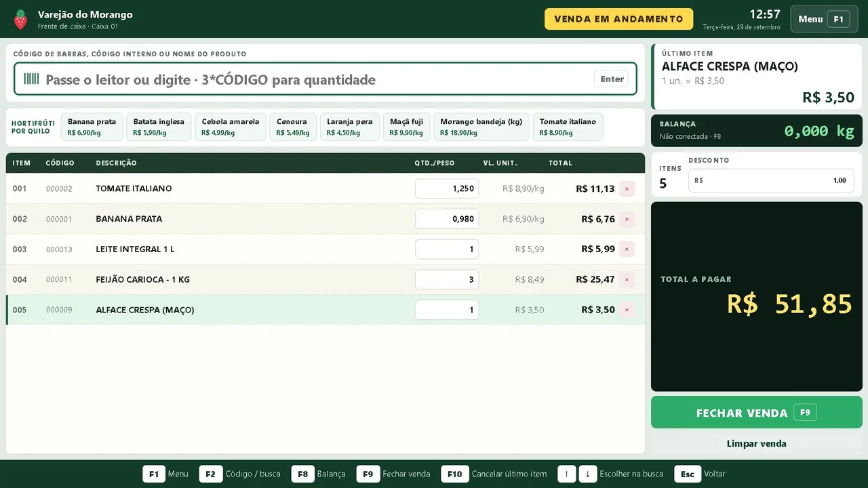This screenshot has height=488, width=868.
Task: Click the clock showing 12:57
Action: point(765,14)
